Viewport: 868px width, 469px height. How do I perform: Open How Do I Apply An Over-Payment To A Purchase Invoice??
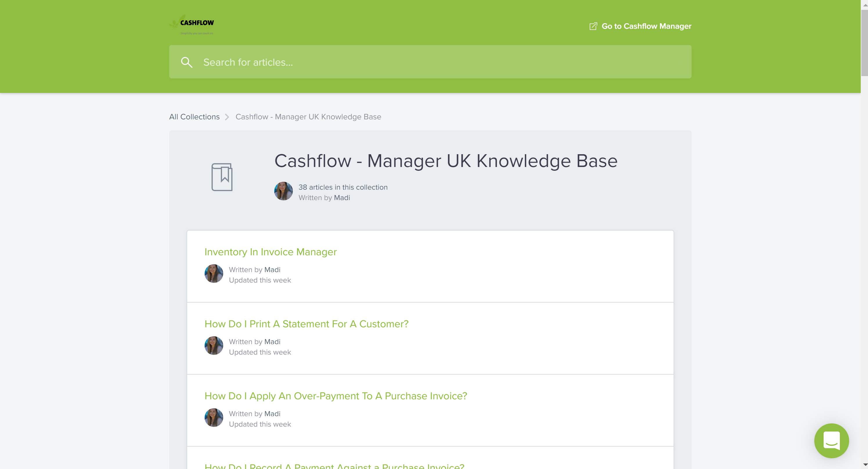point(335,396)
